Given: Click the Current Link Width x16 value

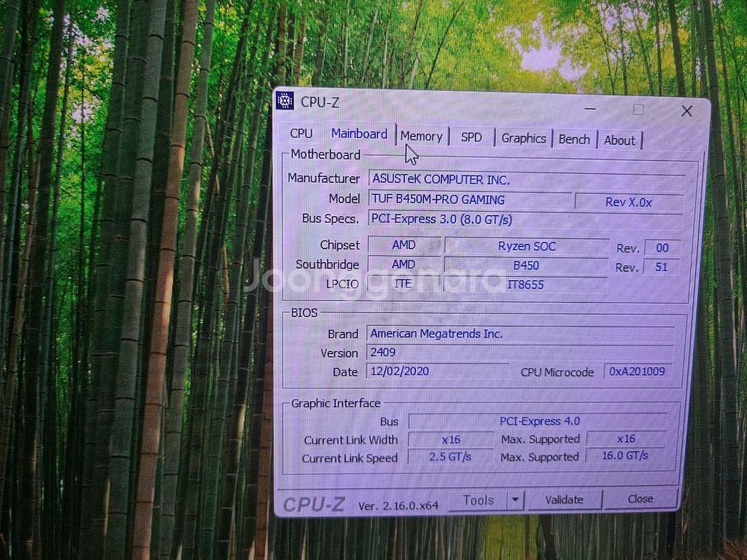Looking at the screenshot, I should [450, 440].
